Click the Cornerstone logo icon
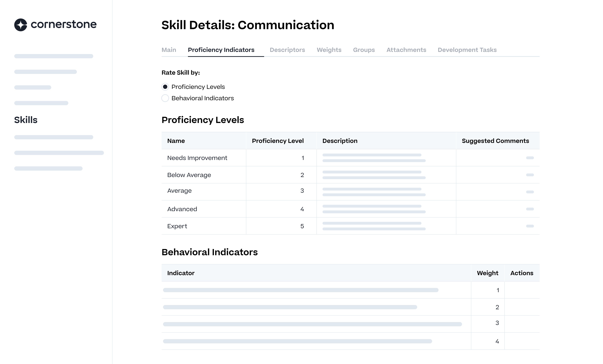 tap(21, 25)
